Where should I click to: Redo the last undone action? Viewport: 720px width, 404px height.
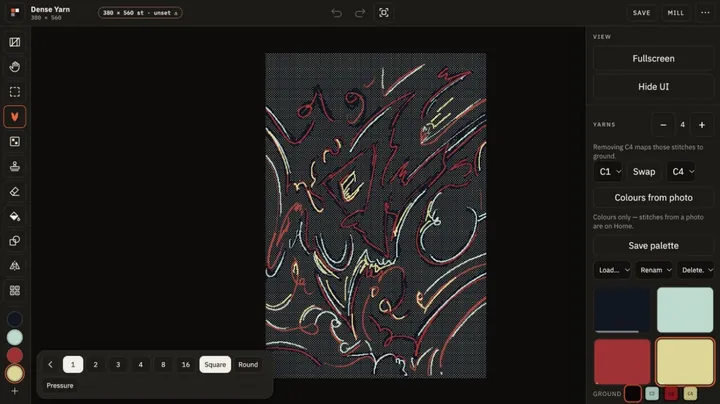(360, 13)
